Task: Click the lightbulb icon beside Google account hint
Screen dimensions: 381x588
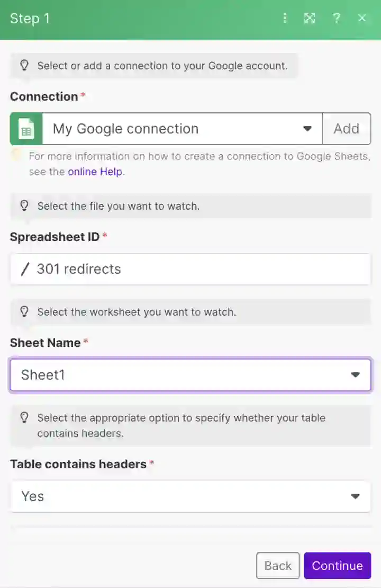Action: click(24, 65)
